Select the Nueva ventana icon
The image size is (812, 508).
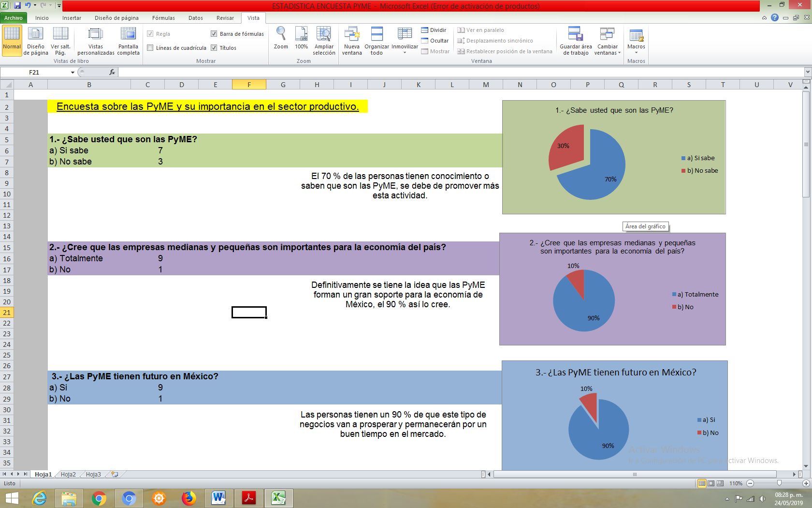tap(352, 41)
